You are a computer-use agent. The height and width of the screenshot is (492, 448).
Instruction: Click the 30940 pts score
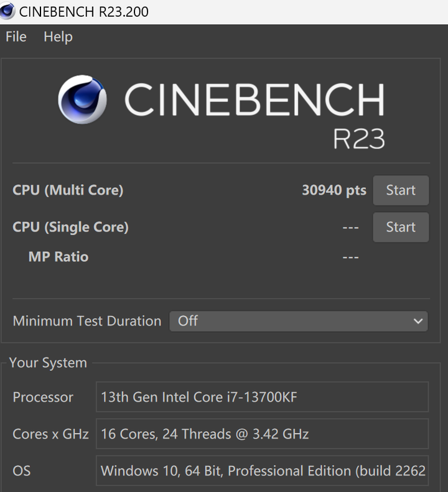[x=334, y=190]
